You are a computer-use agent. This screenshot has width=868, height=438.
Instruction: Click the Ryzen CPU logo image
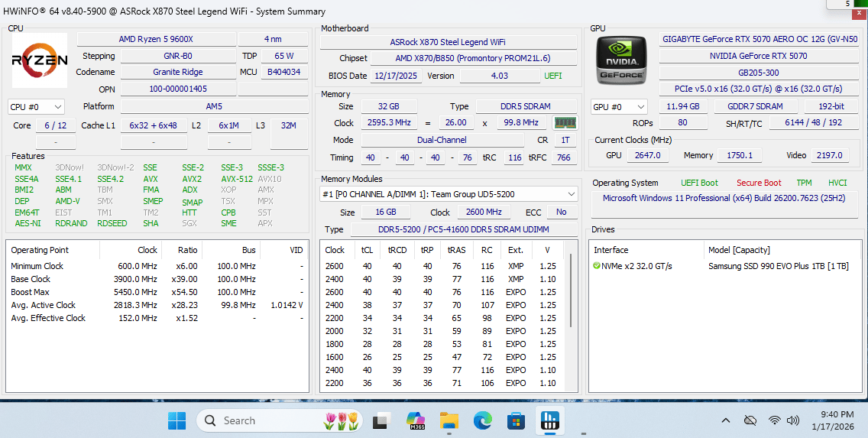pyautogui.click(x=40, y=60)
